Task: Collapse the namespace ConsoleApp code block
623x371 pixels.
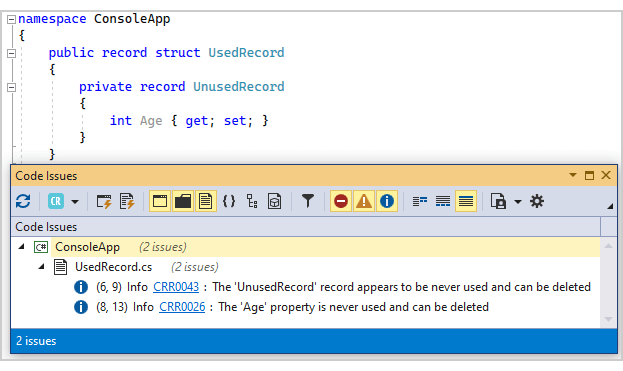Action: (12, 19)
